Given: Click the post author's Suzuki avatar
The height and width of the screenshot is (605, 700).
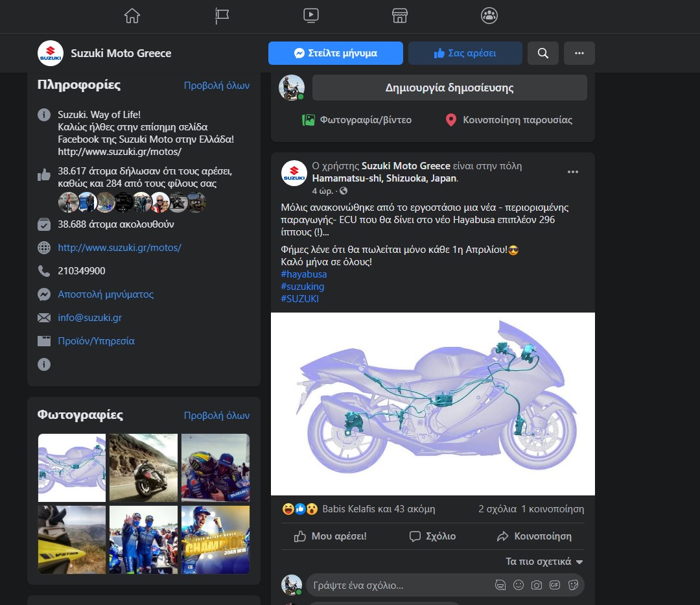Looking at the screenshot, I should 294,173.
